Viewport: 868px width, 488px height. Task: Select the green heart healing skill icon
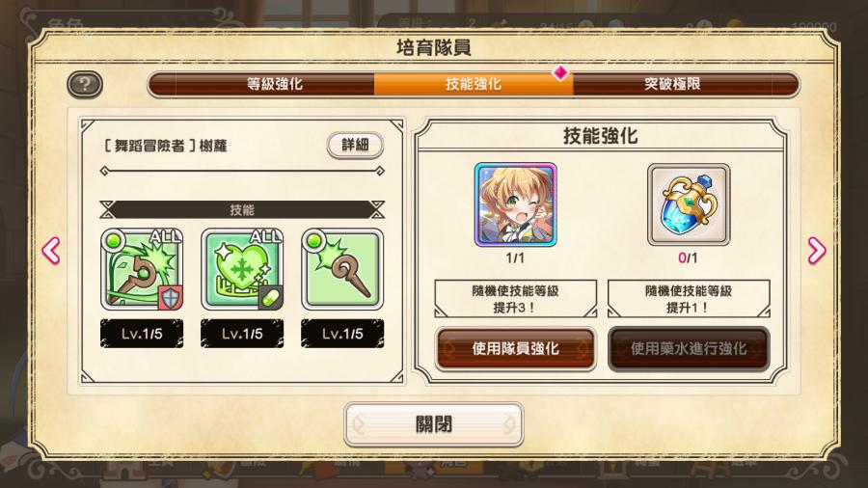click(242, 269)
